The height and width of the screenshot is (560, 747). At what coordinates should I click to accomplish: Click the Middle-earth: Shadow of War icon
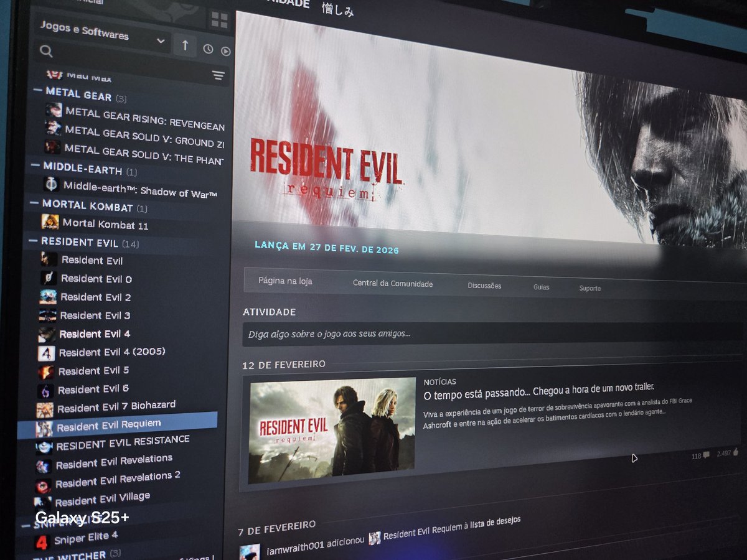click(x=51, y=184)
